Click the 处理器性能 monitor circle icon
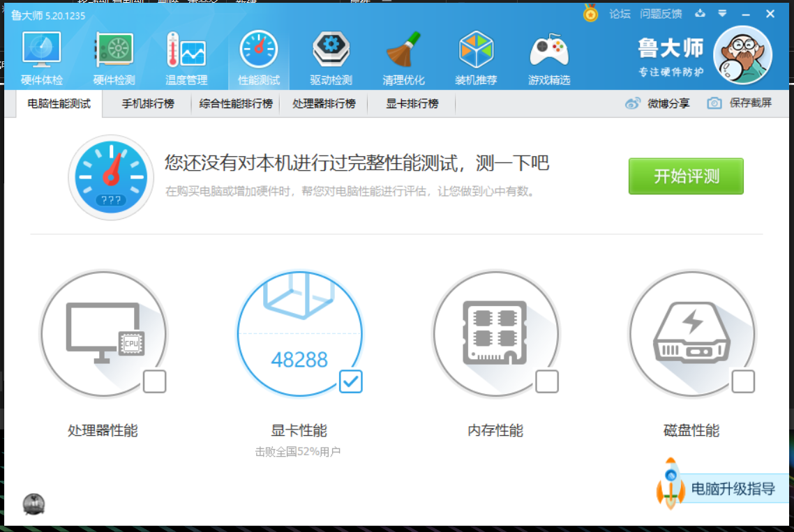 click(x=105, y=334)
